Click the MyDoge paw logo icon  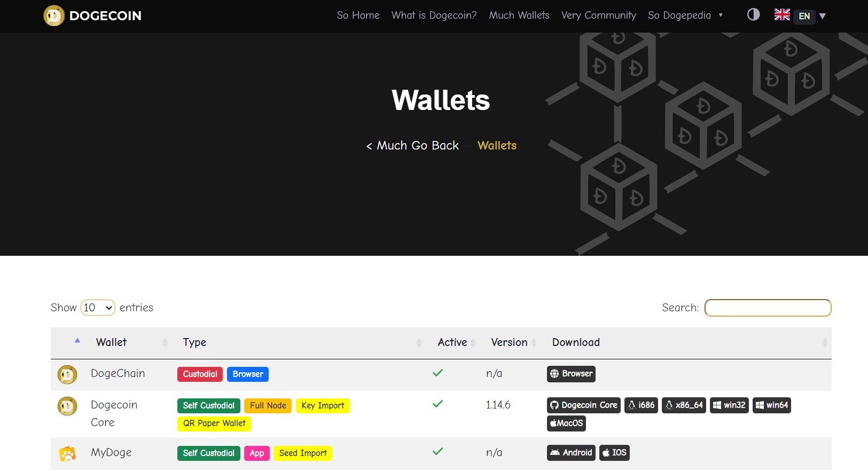67,454
